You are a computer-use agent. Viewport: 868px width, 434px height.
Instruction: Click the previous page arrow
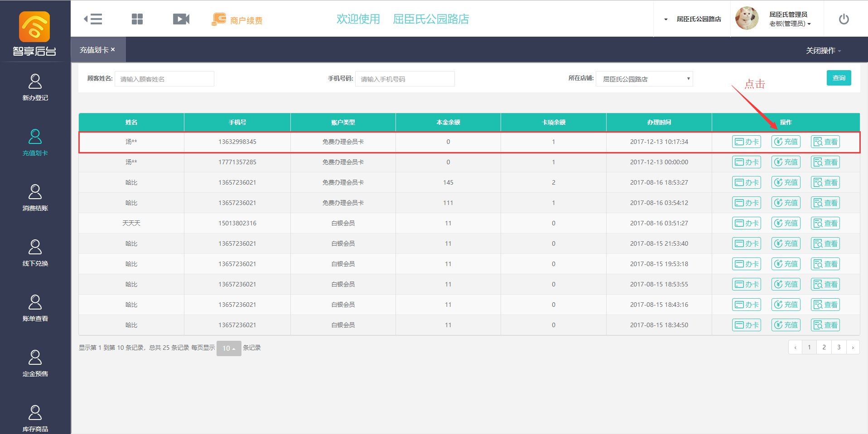(x=795, y=347)
